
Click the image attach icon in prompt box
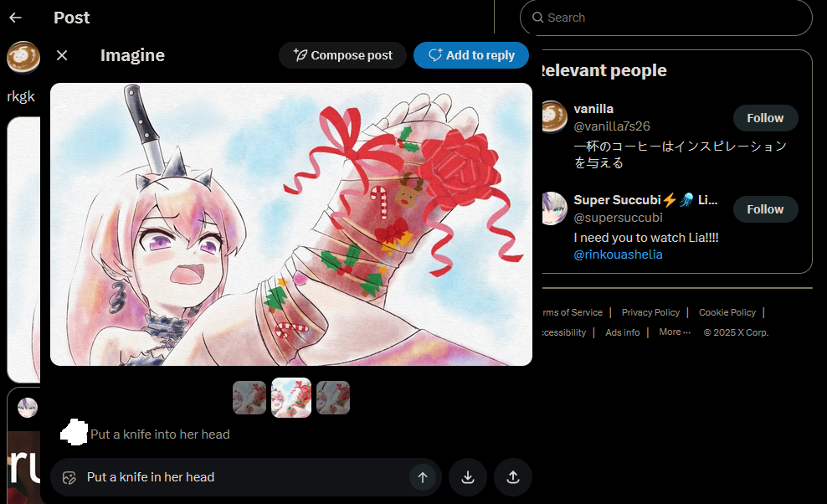point(69,477)
